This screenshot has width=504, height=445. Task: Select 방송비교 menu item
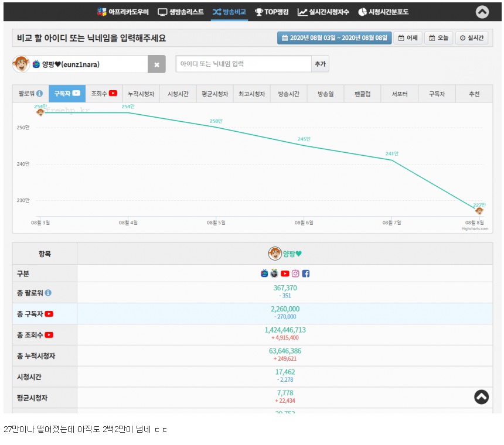[x=229, y=12]
